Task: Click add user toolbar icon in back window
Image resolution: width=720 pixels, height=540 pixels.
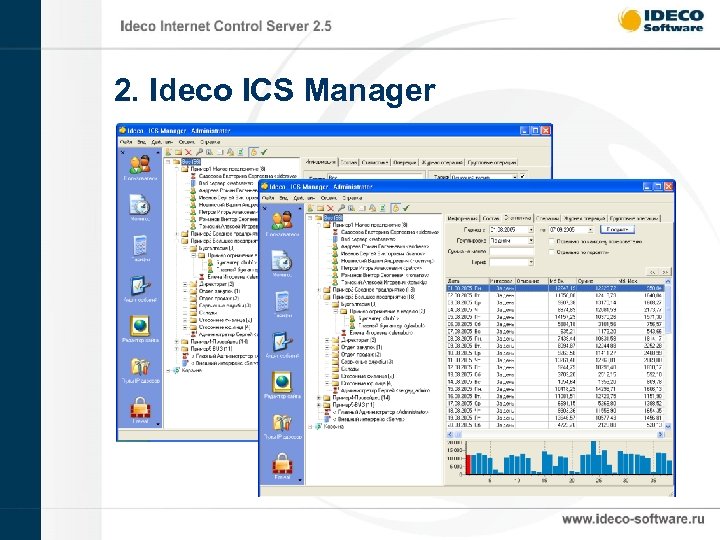Action: coord(169,152)
